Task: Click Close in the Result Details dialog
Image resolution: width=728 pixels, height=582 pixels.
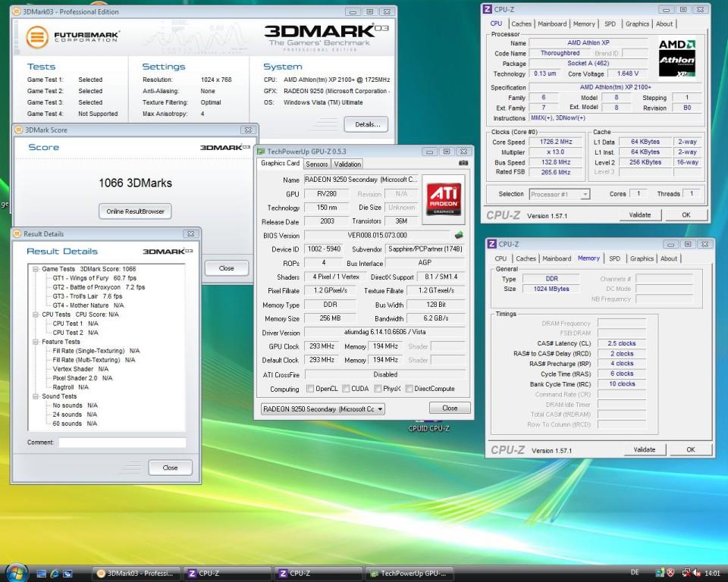Action: [170, 468]
